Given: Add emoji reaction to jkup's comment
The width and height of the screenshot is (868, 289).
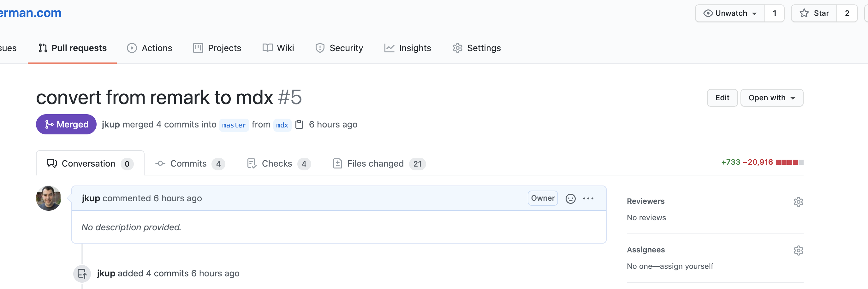Looking at the screenshot, I should [570, 198].
